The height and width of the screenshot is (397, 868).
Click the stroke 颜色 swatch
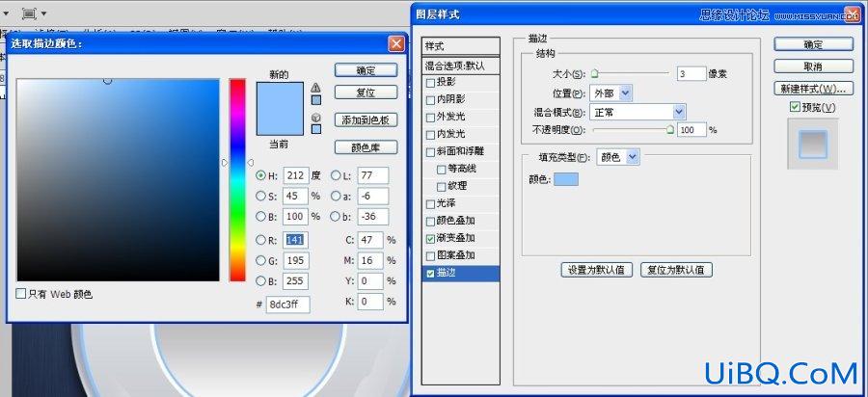tap(566, 178)
